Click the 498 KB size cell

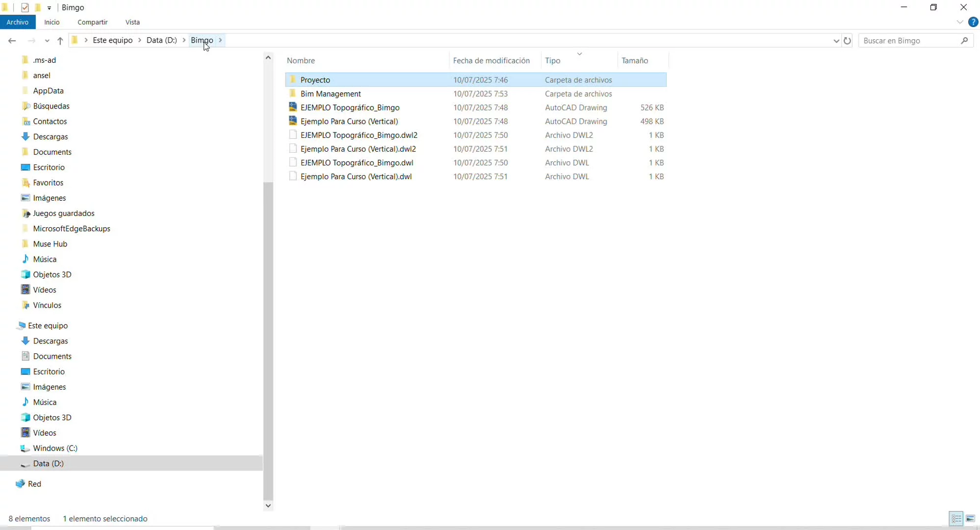pyautogui.click(x=652, y=121)
